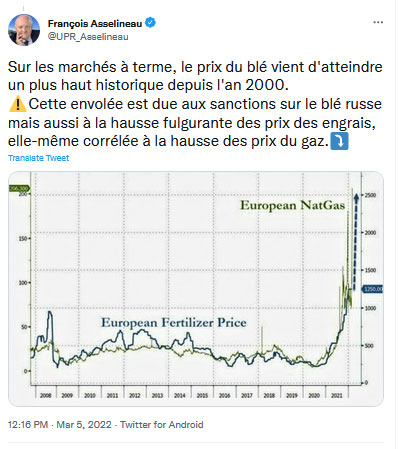The image size is (403, 449).
Task: Click the green value tag on the left axis
Action: tap(19, 189)
